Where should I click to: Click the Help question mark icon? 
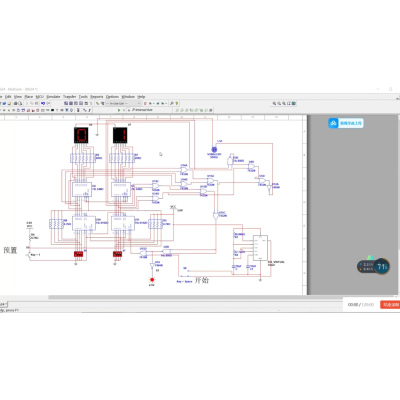177,103
